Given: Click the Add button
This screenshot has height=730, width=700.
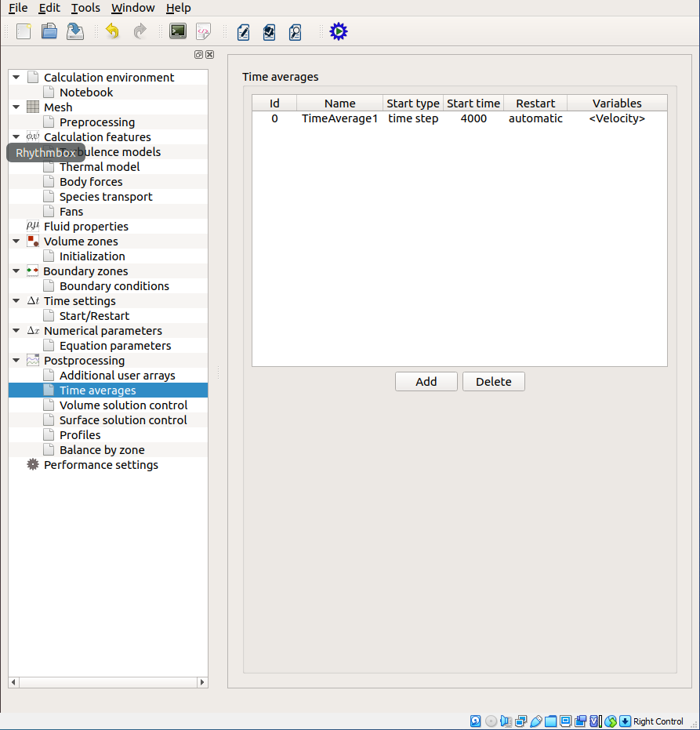Looking at the screenshot, I should pos(426,382).
